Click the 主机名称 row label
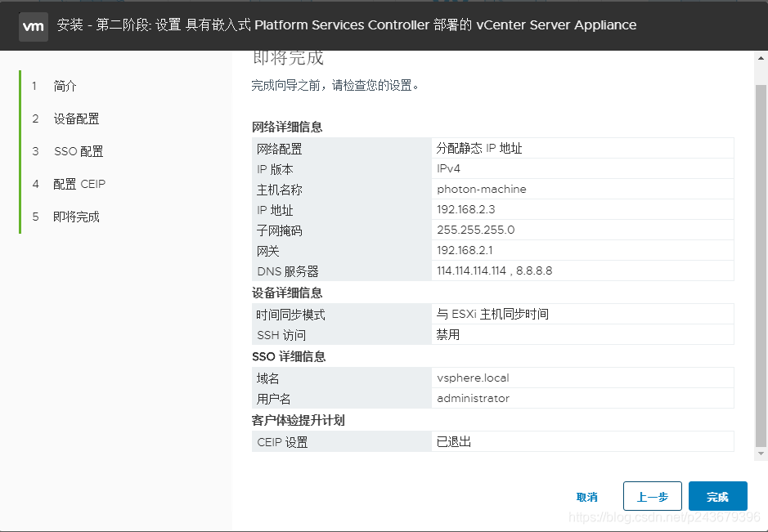768x532 pixels. (x=279, y=190)
